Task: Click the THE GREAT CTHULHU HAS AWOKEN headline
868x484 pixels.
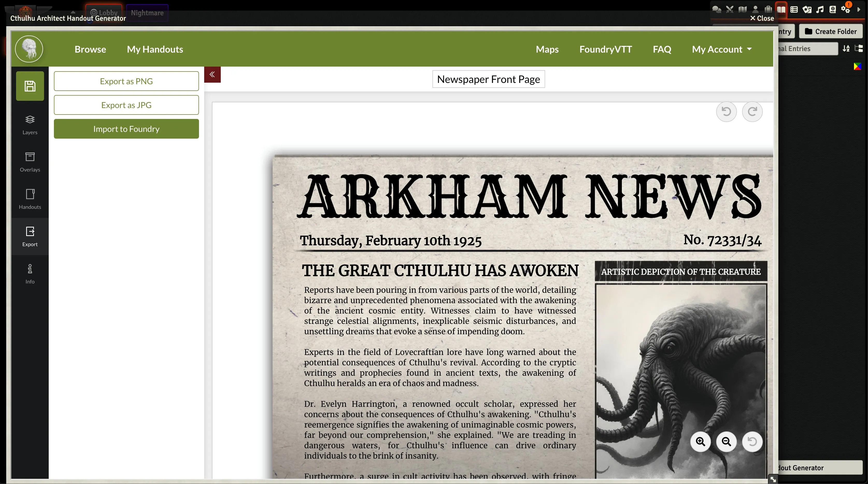Action: [x=440, y=271]
